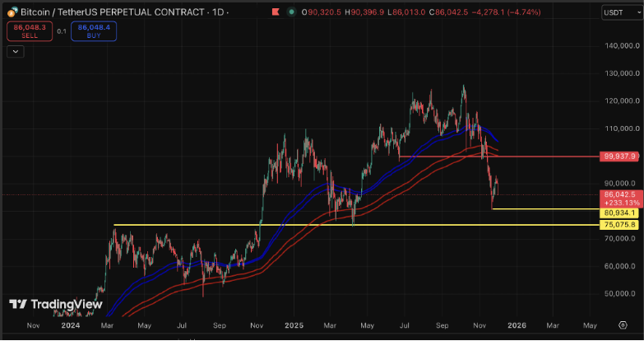Expand the collapsed indicator legend chevron
The height and width of the screenshot is (341, 644).
click(16, 51)
